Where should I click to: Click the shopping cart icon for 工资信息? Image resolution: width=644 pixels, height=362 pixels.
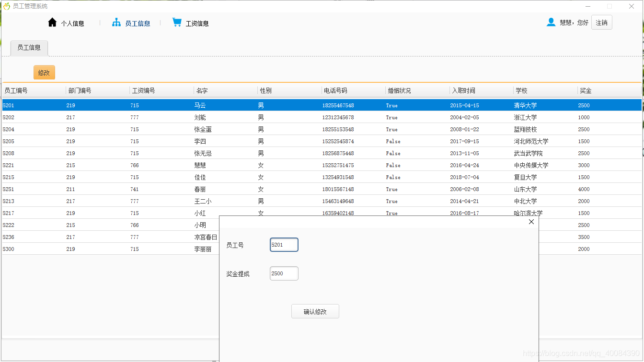coord(177,23)
